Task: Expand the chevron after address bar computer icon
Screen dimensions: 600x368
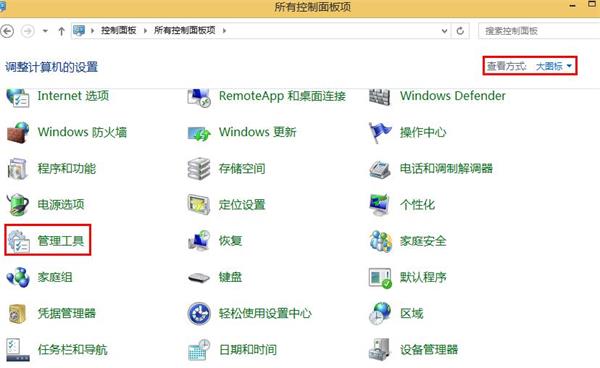Action: [92, 31]
